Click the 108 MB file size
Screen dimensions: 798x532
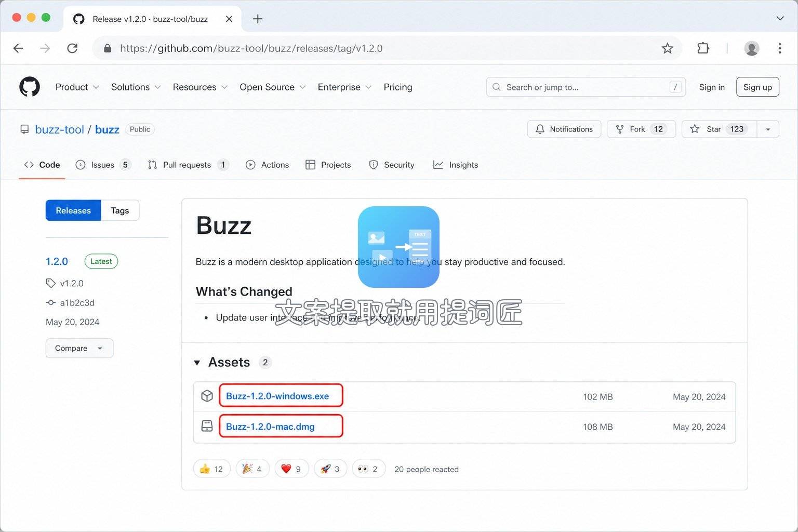point(598,427)
